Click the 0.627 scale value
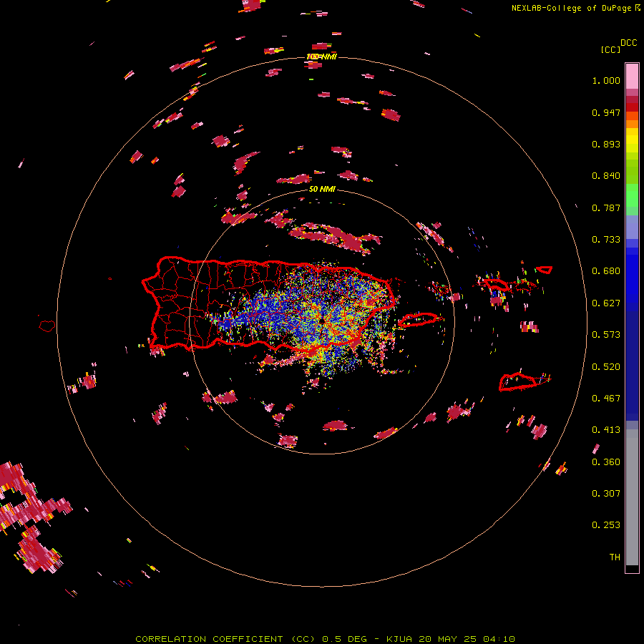Image resolution: width=644 pixels, height=644 pixels. [606, 303]
